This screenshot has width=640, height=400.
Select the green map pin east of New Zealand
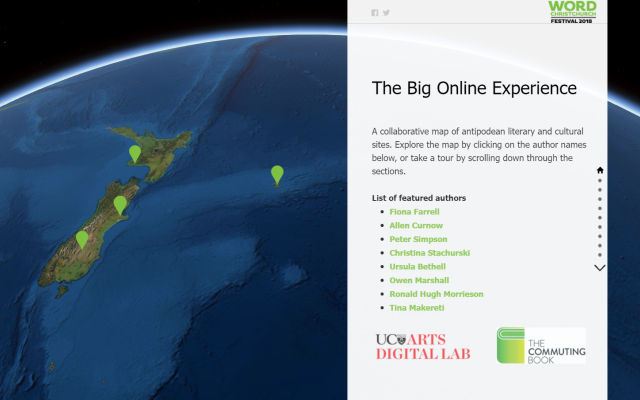point(277,175)
